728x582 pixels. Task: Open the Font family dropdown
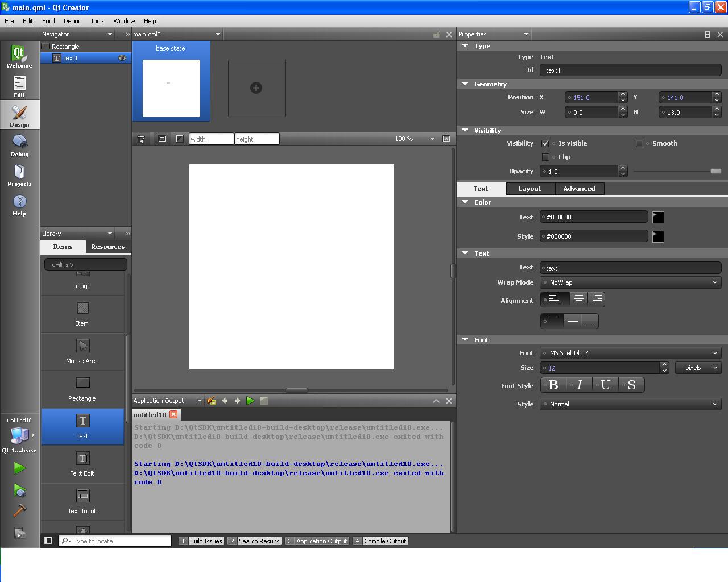pos(630,353)
